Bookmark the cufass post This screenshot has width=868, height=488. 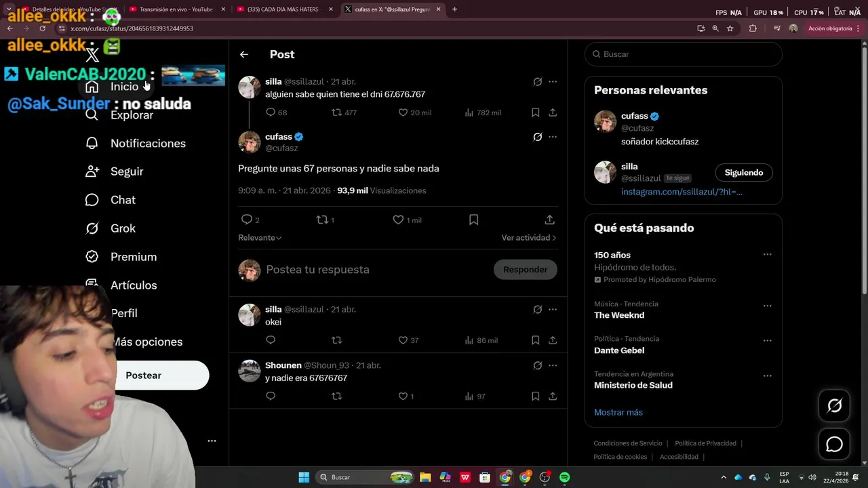coord(474,220)
